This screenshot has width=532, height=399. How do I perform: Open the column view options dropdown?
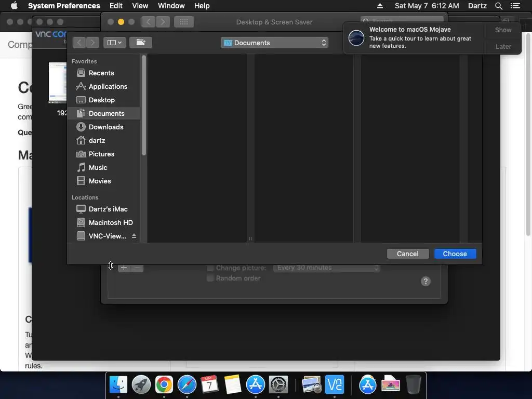point(114,43)
